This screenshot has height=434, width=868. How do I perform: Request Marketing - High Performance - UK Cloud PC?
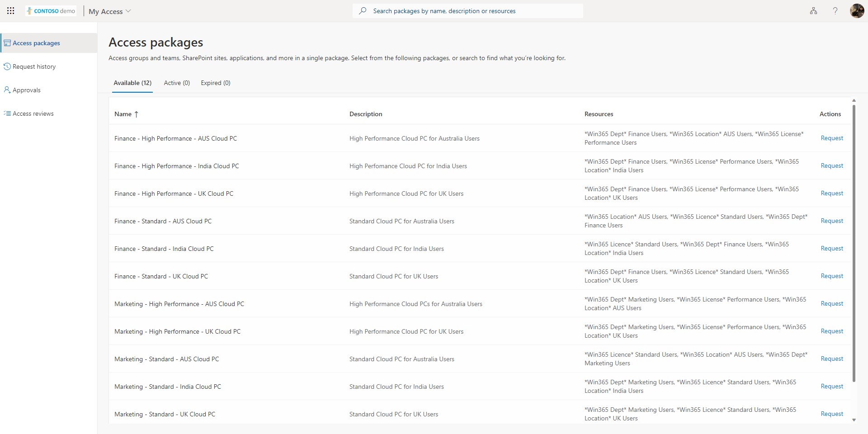(x=831, y=331)
